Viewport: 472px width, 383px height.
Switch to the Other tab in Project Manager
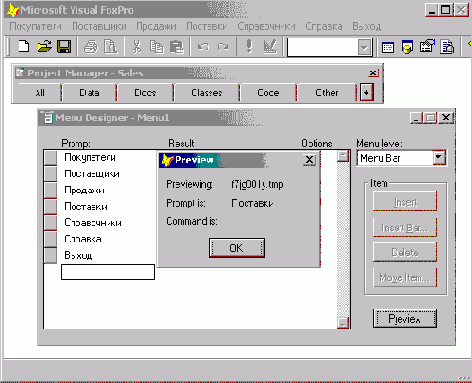tap(327, 92)
